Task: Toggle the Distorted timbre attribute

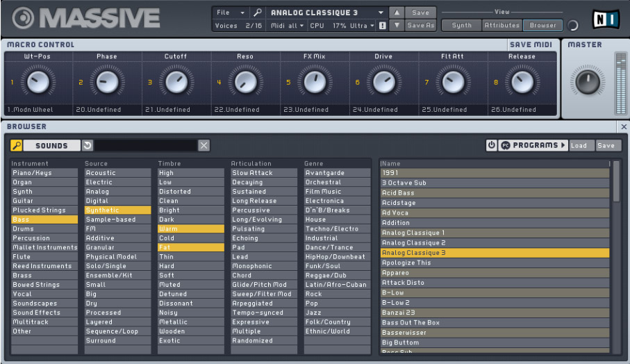Action: point(191,192)
